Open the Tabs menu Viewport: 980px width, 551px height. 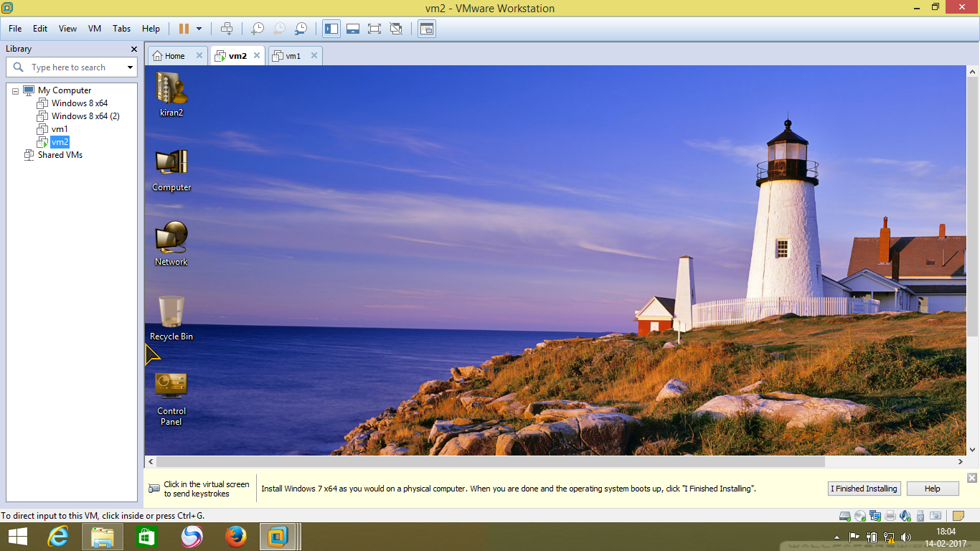[x=122, y=29]
